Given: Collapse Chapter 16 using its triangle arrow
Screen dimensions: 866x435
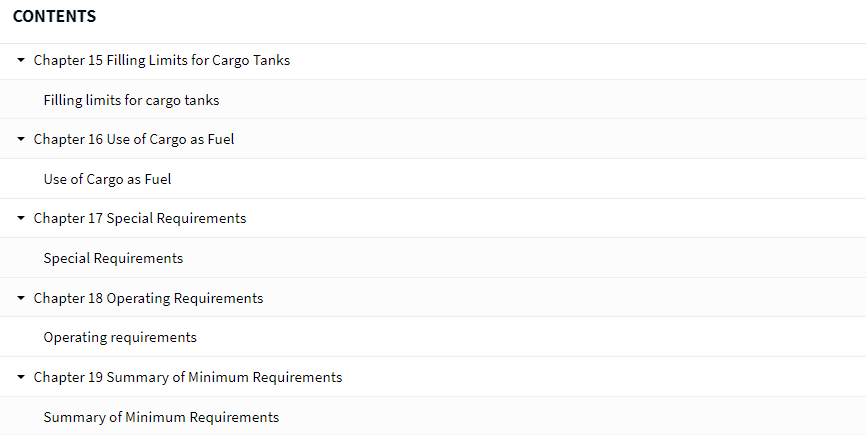Looking at the screenshot, I should click(x=21, y=139).
